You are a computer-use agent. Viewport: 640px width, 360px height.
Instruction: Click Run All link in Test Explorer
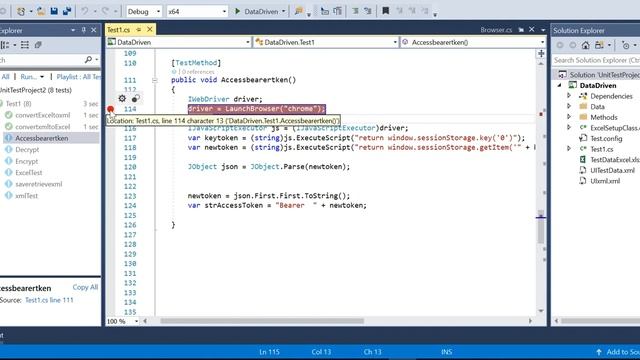click(5, 77)
